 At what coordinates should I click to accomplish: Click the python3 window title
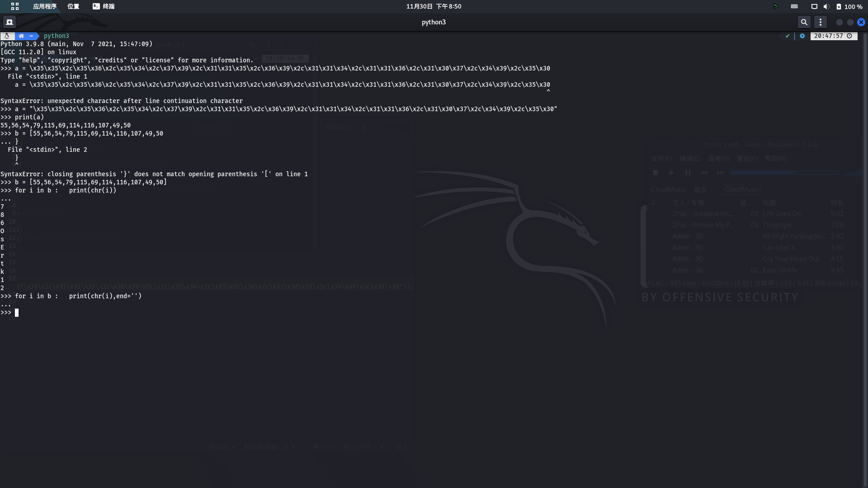(x=434, y=22)
